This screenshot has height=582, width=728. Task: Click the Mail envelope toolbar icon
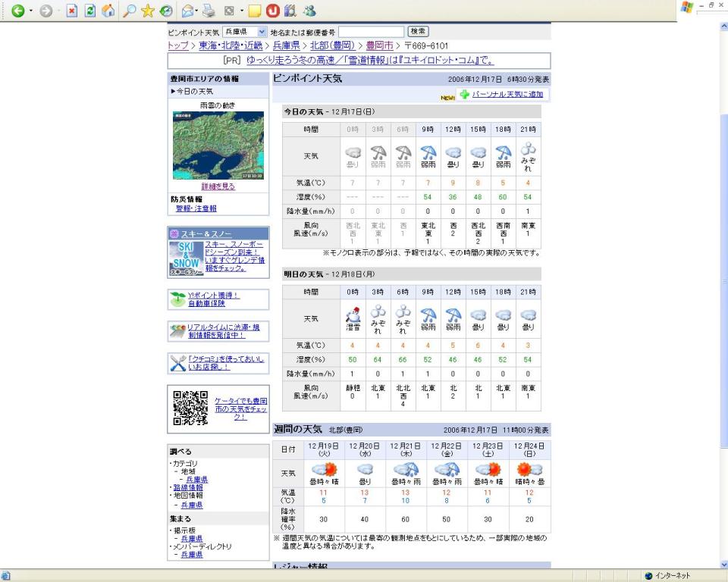[187, 11]
